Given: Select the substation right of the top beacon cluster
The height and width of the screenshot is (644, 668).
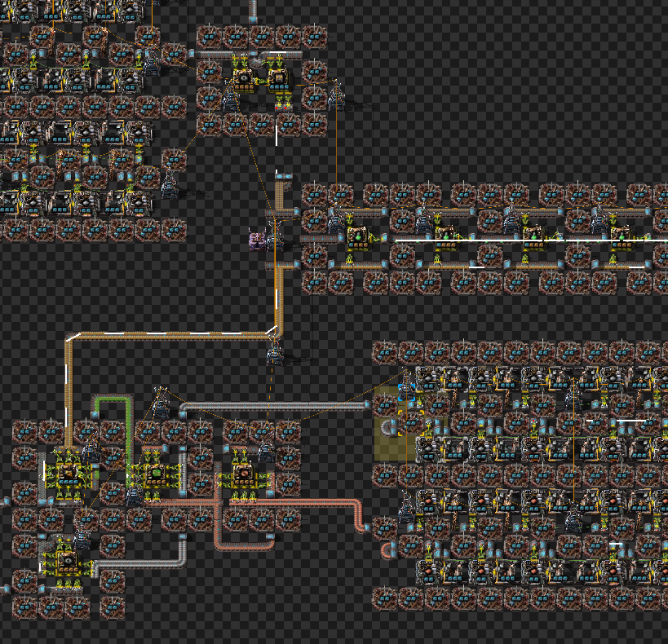Looking at the screenshot, I should [336, 95].
